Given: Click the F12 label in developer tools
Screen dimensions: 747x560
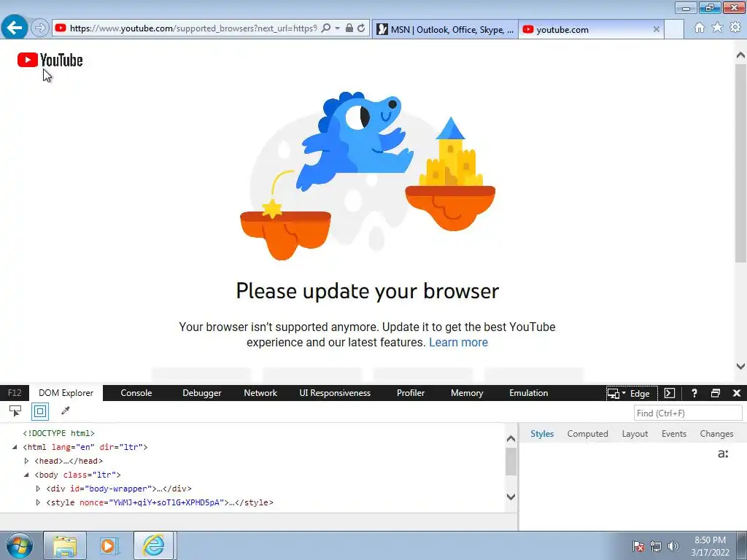Looking at the screenshot, I should (x=15, y=393).
